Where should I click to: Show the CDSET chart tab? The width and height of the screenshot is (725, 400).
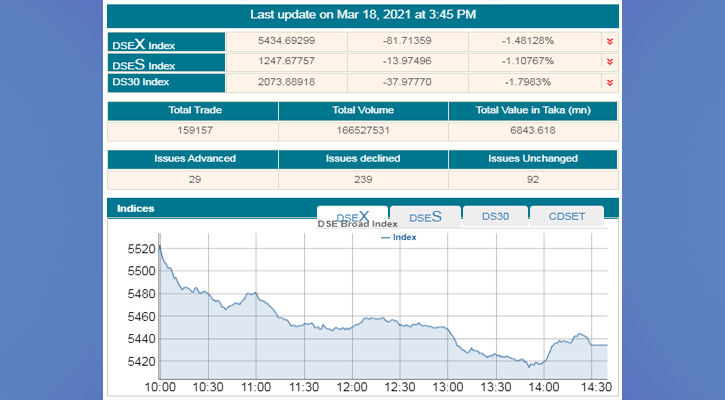pos(566,216)
